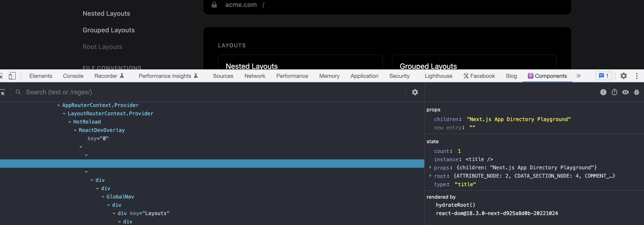Click the highlighted selected tree row
This screenshot has height=225, width=644.
pos(212,163)
